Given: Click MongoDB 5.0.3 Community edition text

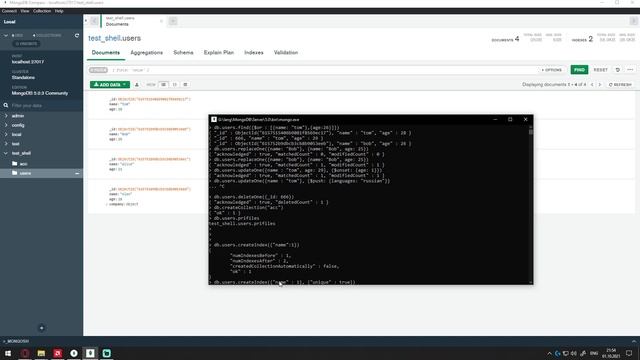Looking at the screenshot, I should pyautogui.click(x=40, y=93).
